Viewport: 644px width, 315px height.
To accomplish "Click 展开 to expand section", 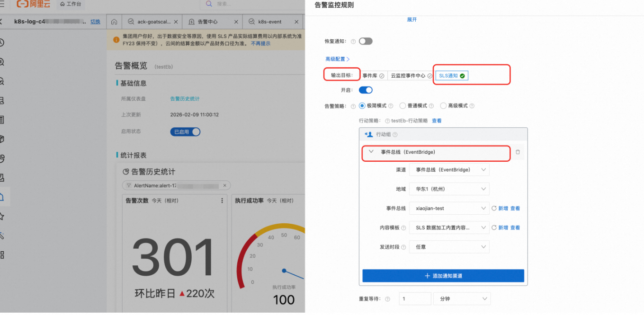I will pyautogui.click(x=412, y=20).
